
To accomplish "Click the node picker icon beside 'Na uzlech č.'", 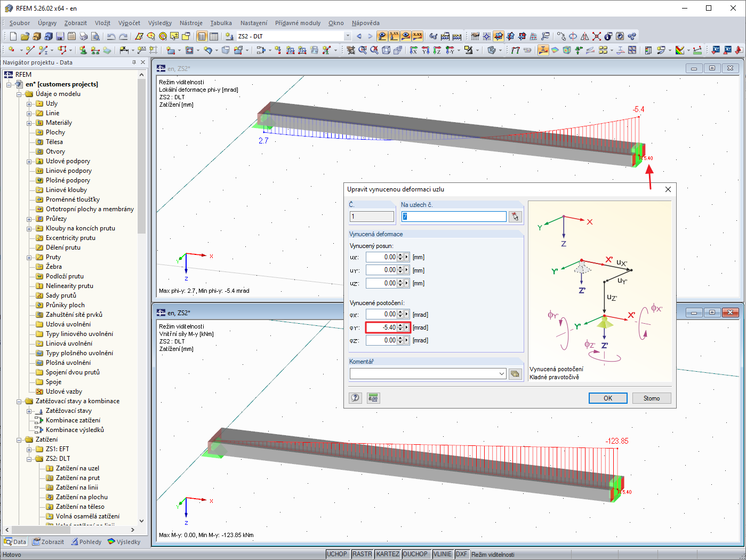I will coord(515,217).
